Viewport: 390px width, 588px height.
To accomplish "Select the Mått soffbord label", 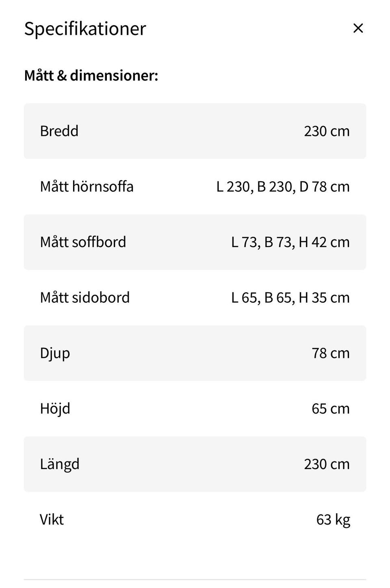I will coord(83,242).
